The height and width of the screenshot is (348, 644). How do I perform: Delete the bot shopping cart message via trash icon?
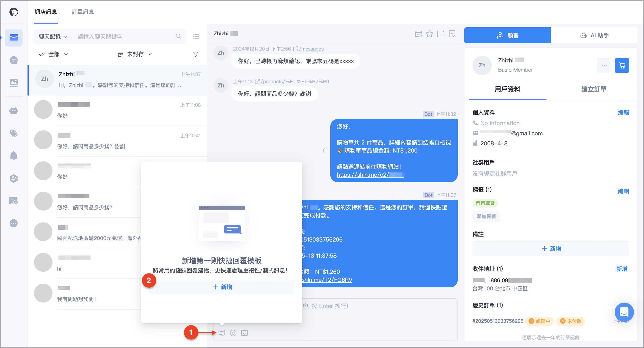point(325,151)
